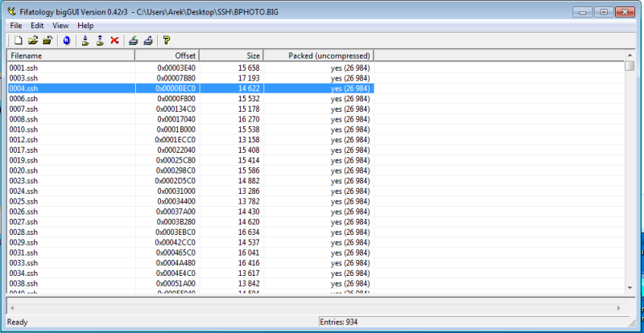Click the second folder icon in toolbar
The image size is (644, 333).
click(x=47, y=39)
